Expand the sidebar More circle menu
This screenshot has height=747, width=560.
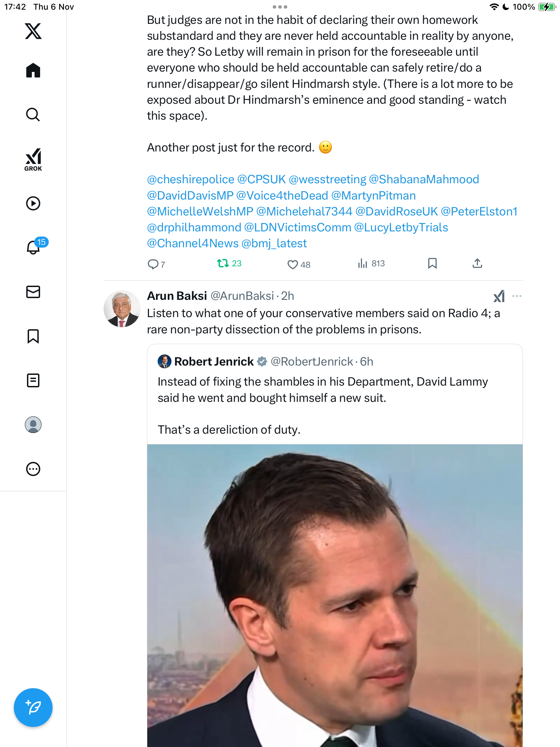pos(33,469)
